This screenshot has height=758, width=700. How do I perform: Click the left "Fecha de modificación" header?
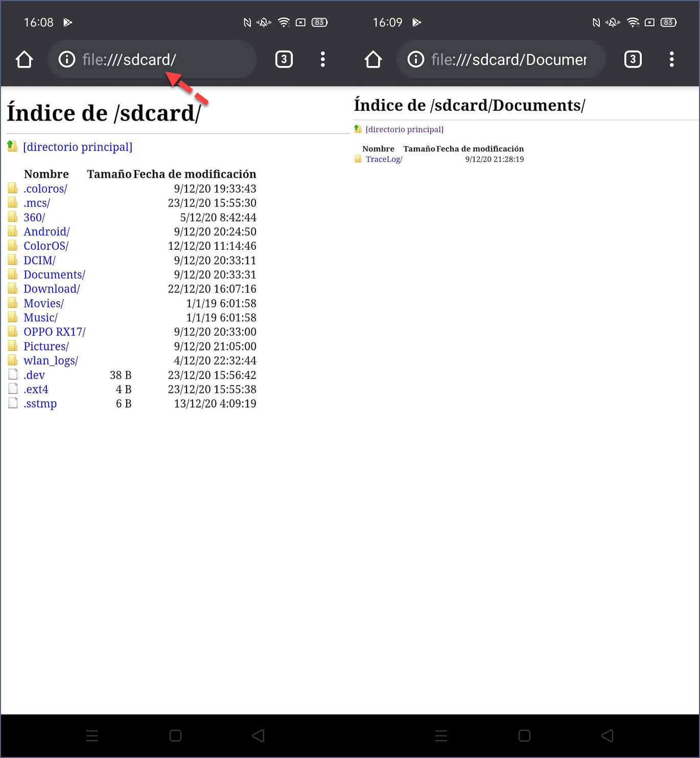(x=195, y=174)
